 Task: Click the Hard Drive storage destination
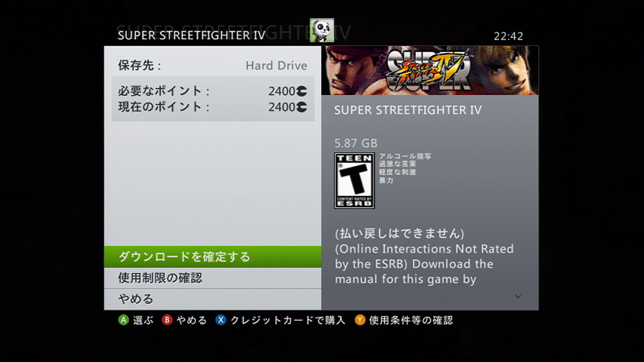276,66
